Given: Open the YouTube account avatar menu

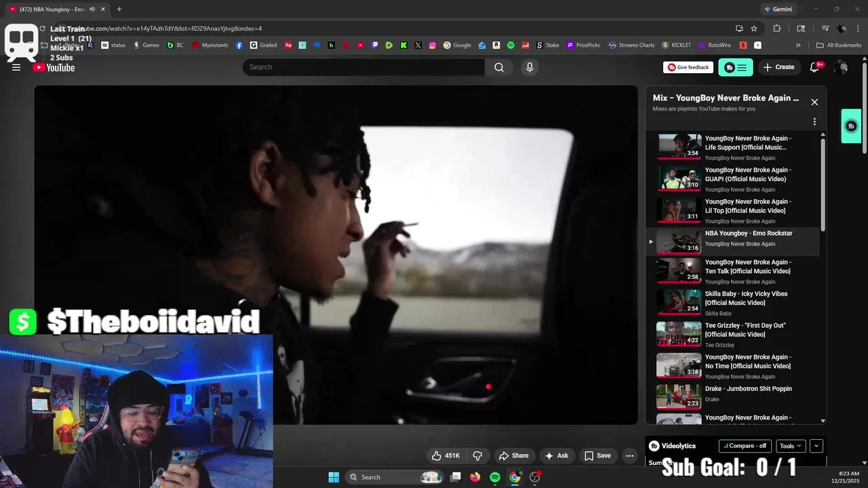Looking at the screenshot, I should point(841,67).
